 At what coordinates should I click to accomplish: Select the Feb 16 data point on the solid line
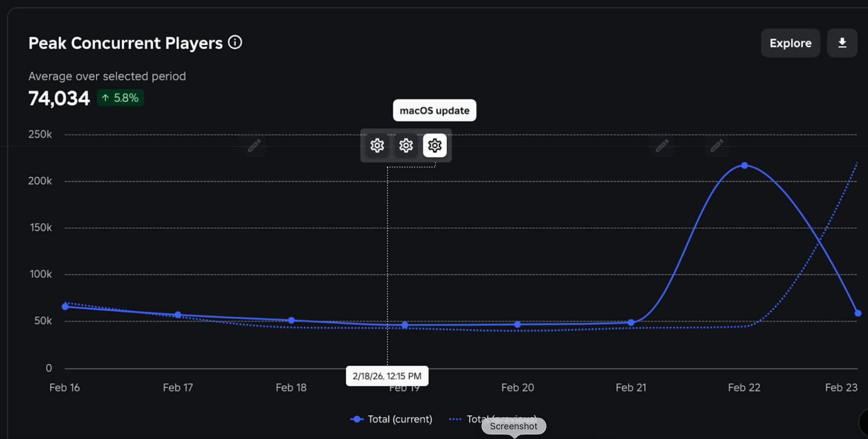65,307
